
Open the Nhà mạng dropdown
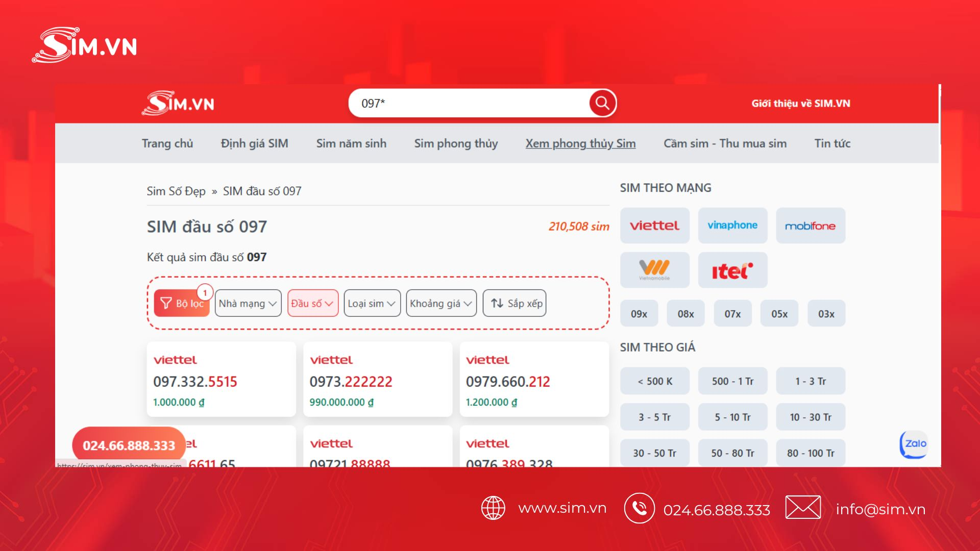248,303
